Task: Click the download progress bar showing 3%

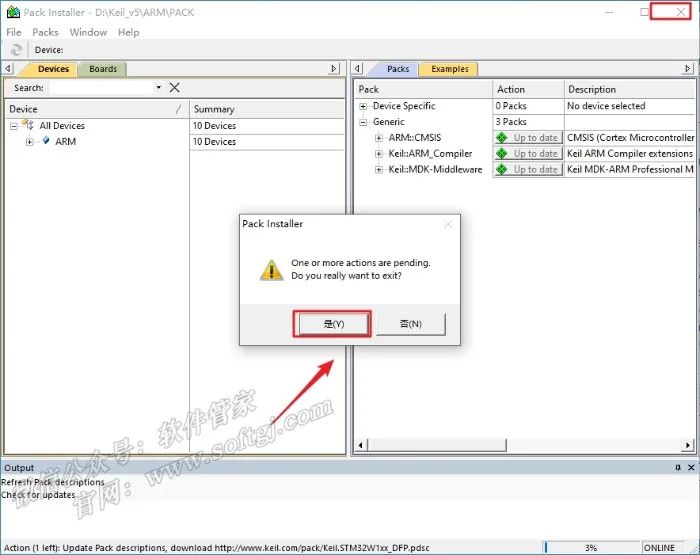Action: [591, 547]
